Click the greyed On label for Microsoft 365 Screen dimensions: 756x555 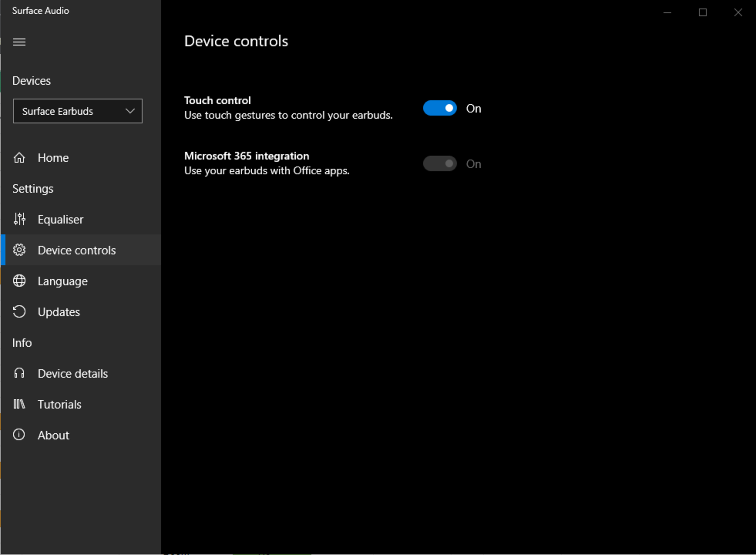[473, 164]
